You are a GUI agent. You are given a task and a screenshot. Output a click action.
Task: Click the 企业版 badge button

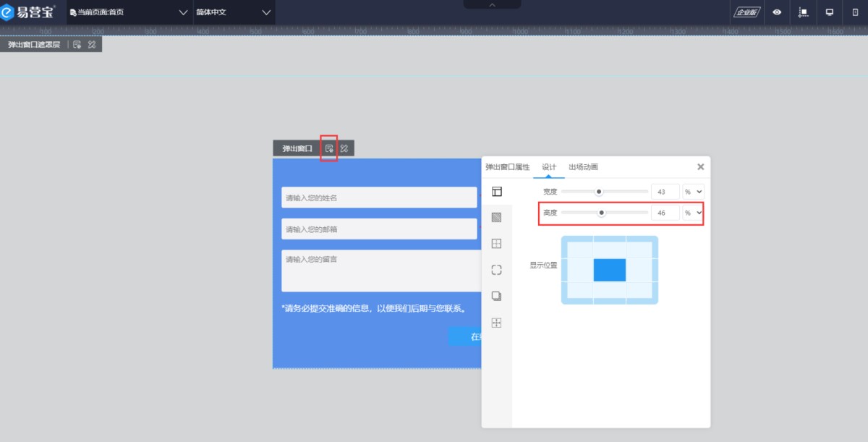click(746, 12)
